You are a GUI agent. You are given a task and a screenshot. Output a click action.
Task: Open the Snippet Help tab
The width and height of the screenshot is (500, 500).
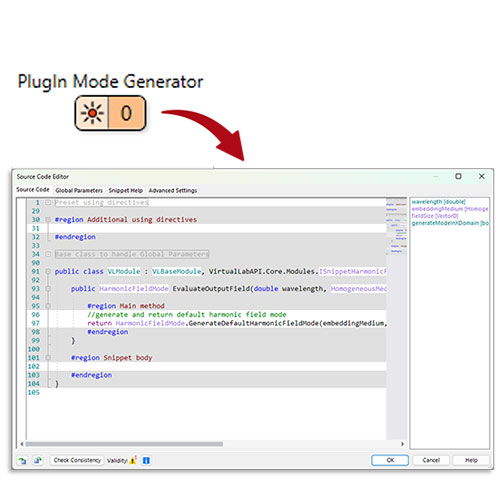coord(126,190)
